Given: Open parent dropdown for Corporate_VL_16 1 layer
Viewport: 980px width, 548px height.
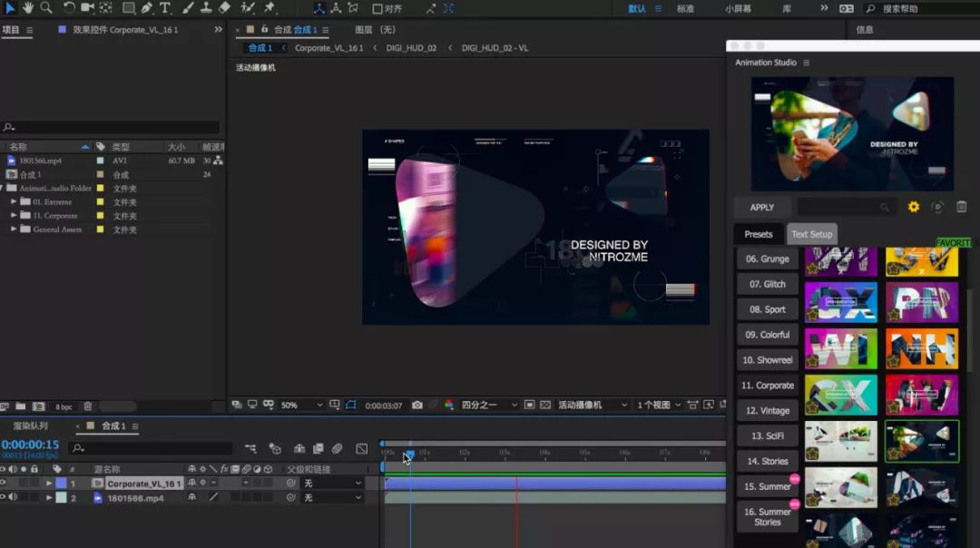Looking at the screenshot, I should (332, 483).
